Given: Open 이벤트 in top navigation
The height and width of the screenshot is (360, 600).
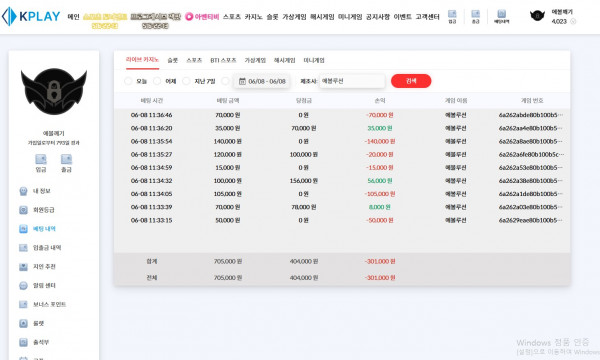Looking at the screenshot, I should (x=403, y=17).
